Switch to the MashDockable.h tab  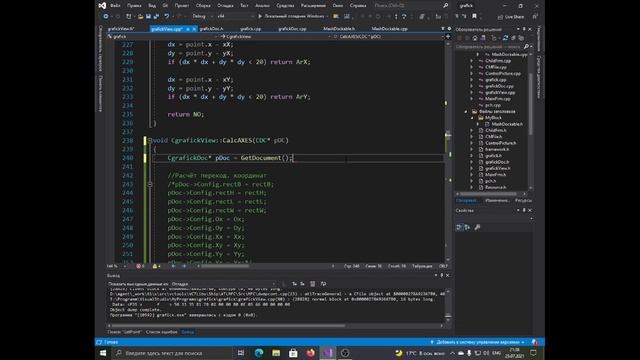[339, 29]
